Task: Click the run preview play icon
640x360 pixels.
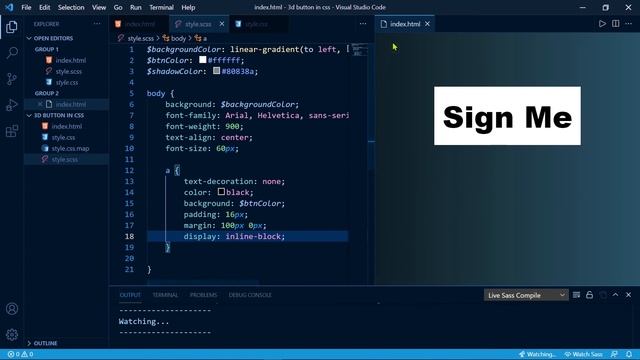Action: tap(602, 24)
